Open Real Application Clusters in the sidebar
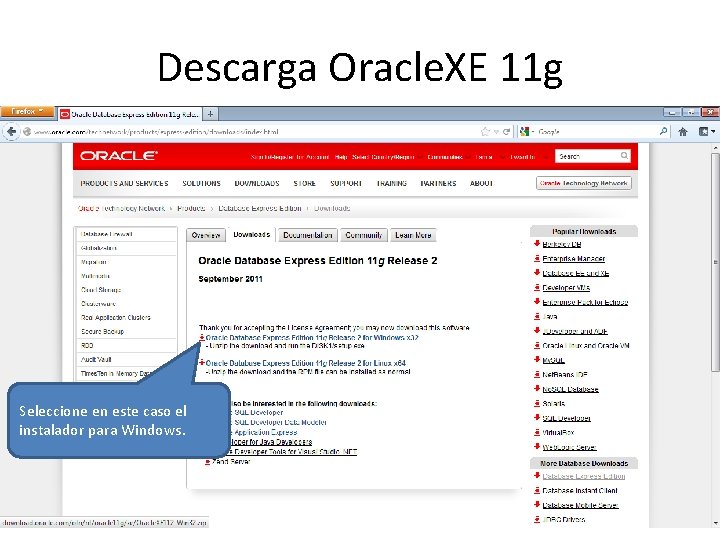720x540 pixels. coord(116,317)
